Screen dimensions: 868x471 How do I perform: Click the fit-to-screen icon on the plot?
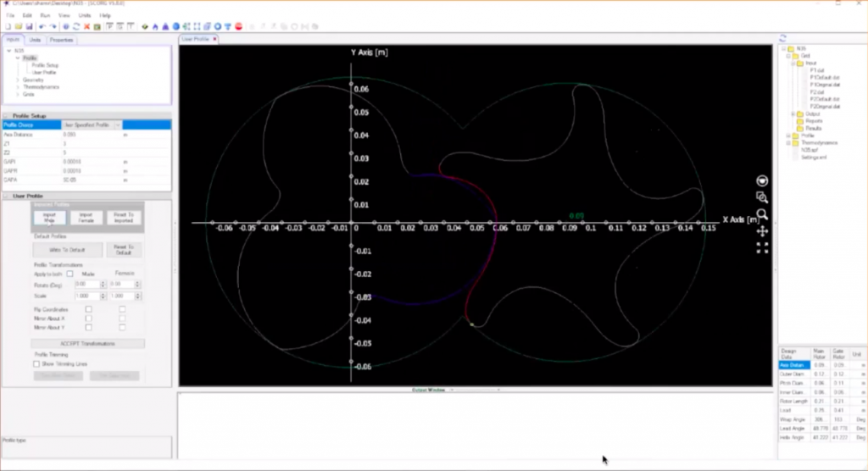click(762, 248)
